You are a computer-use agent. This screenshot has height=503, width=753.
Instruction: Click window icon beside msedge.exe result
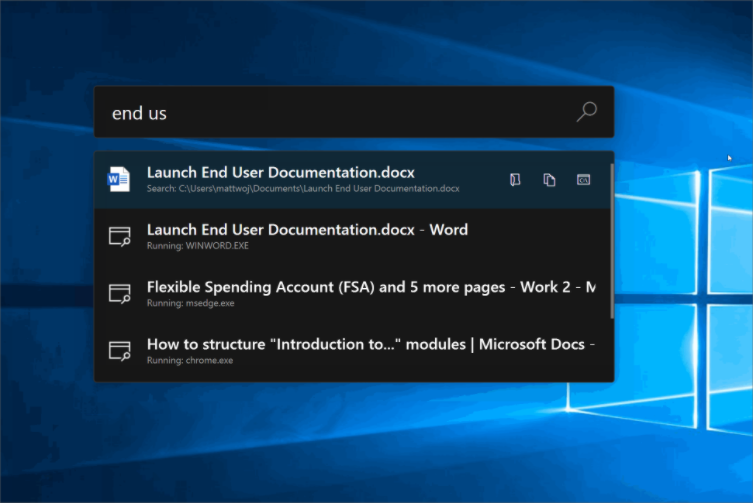[x=120, y=294]
